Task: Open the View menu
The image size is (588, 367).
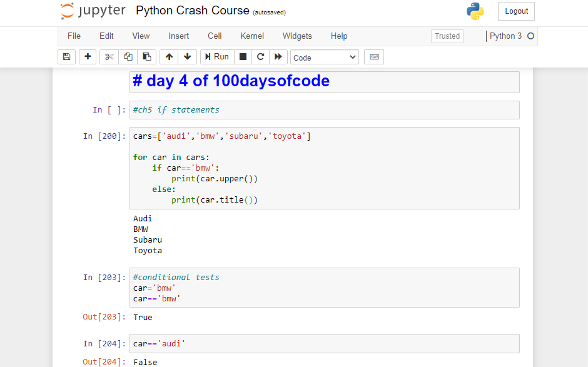Action: pyautogui.click(x=141, y=36)
